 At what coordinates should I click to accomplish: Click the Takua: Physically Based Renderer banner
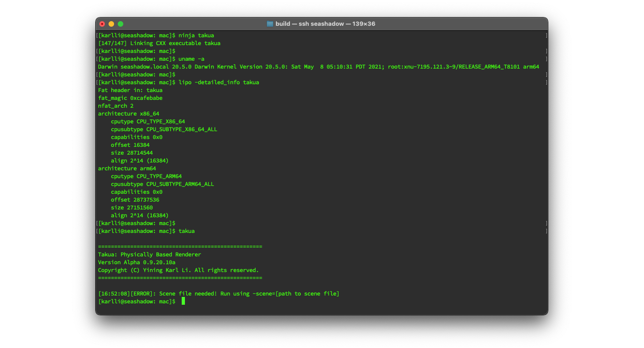149,254
